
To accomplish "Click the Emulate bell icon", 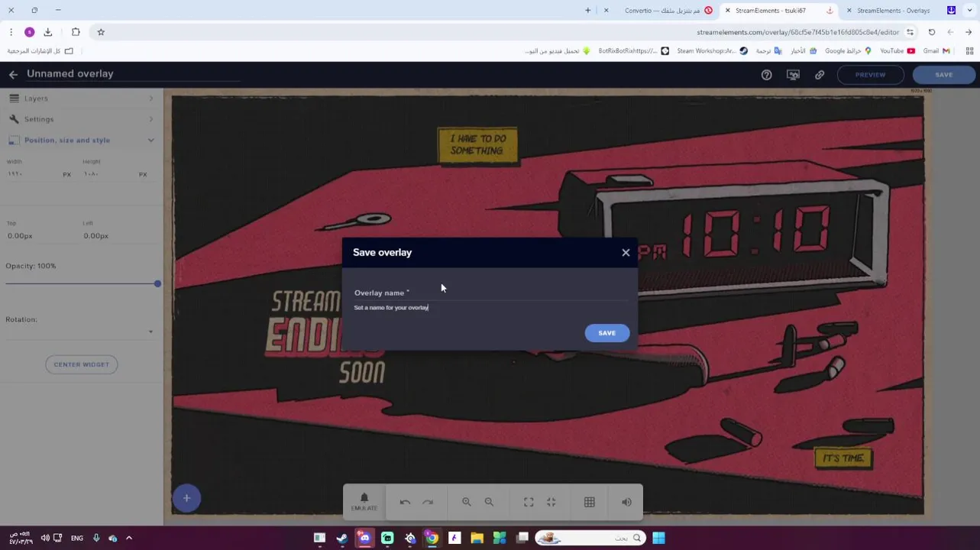I will tap(364, 498).
